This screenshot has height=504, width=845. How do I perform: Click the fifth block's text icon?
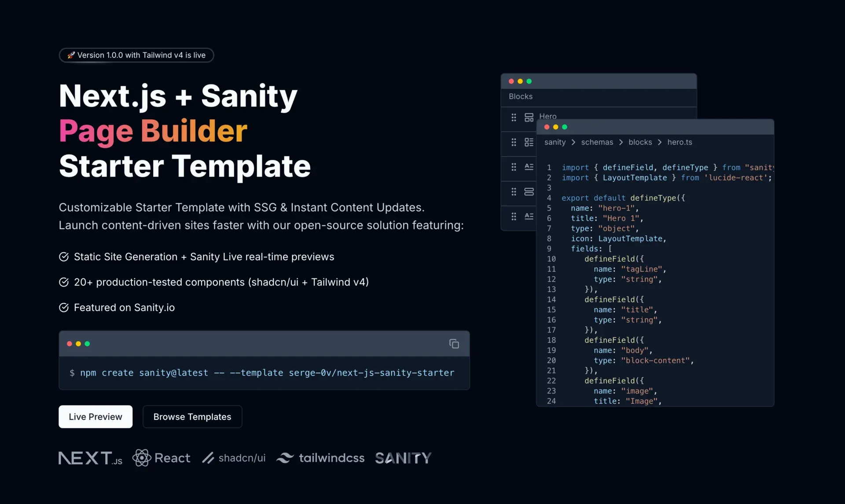coord(529,216)
